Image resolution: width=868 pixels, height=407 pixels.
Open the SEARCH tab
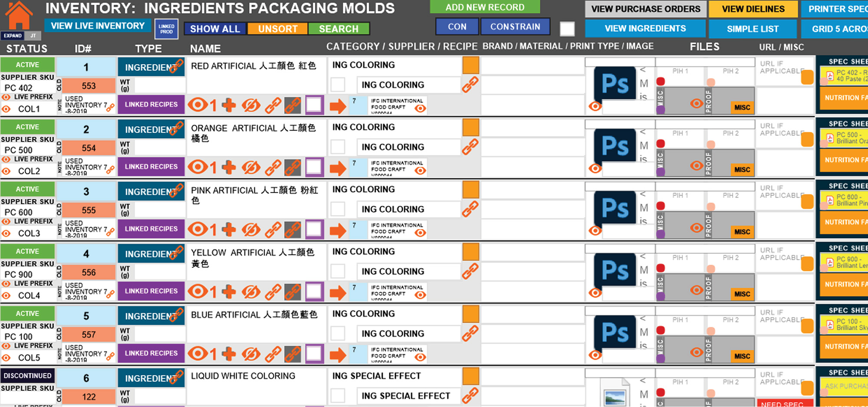pos(339,29)
